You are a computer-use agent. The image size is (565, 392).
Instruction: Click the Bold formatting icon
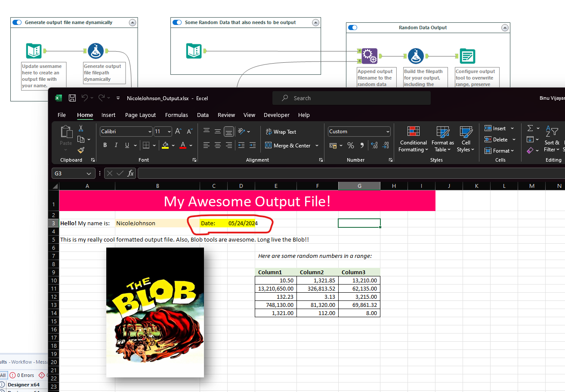(x=105, y=145)
